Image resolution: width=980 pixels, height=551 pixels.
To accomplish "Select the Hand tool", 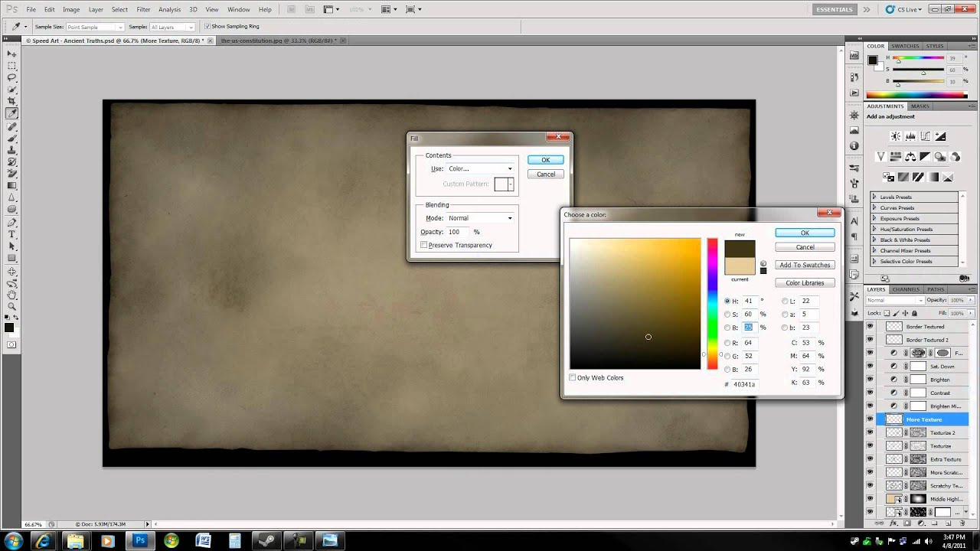I will (x=12, y=295).
